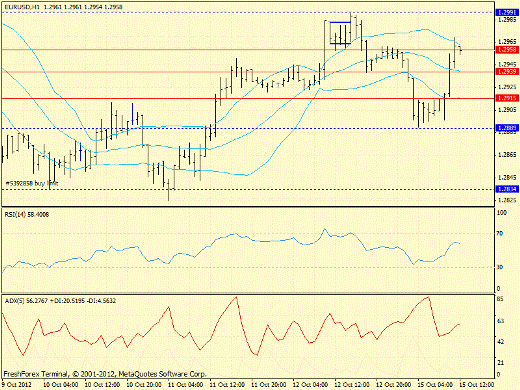Click the 15 Oct 12:00 time label
This screenshot has width=520, height=390.
pyautogui.click(x=477, y=385)
